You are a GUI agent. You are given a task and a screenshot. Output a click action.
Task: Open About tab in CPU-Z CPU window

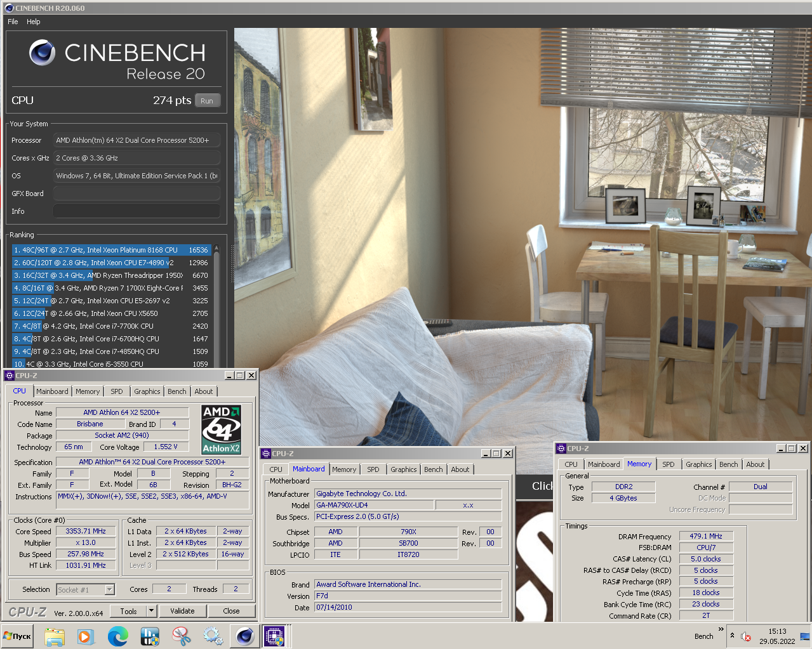(204, 391)
